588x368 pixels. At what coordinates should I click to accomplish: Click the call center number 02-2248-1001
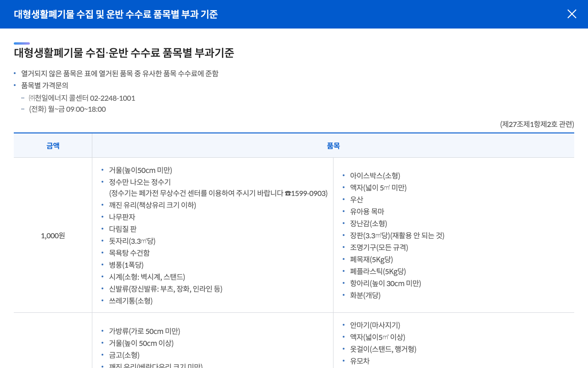pyautogui.click(x=113, y=98)
